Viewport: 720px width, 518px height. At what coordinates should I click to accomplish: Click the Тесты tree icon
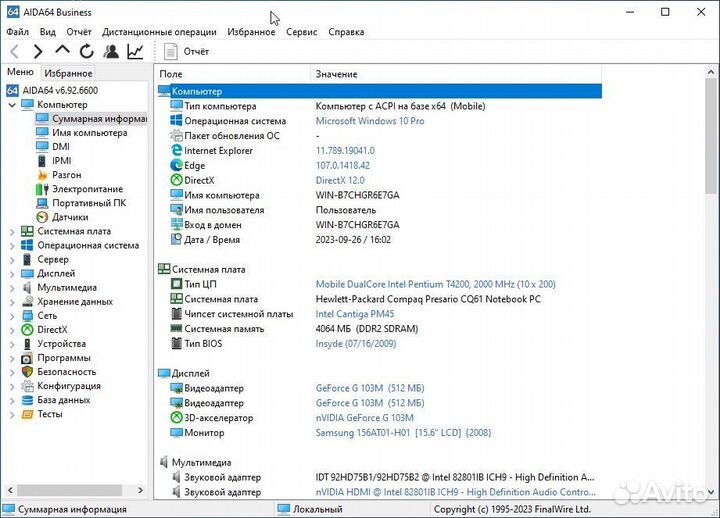click(28, 414)
